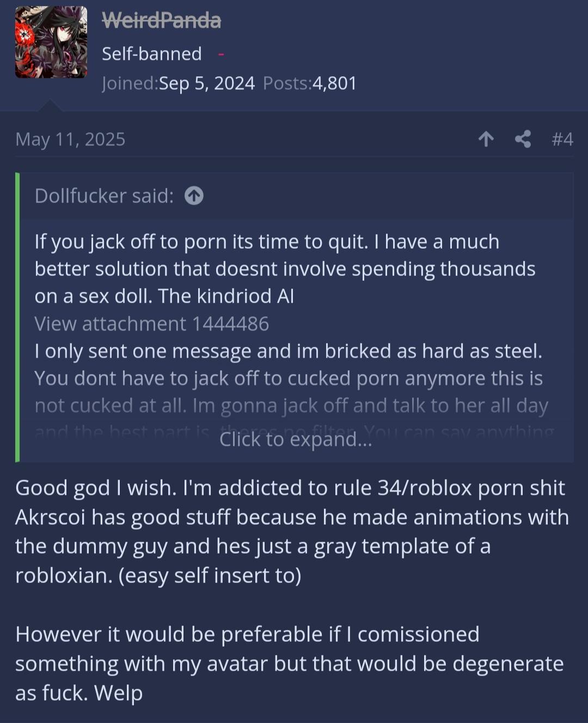Image resolution: width=588 pixels, height=723 pixels.
Task: Click the quoted author's "said:" link
Action: [104, 195]
